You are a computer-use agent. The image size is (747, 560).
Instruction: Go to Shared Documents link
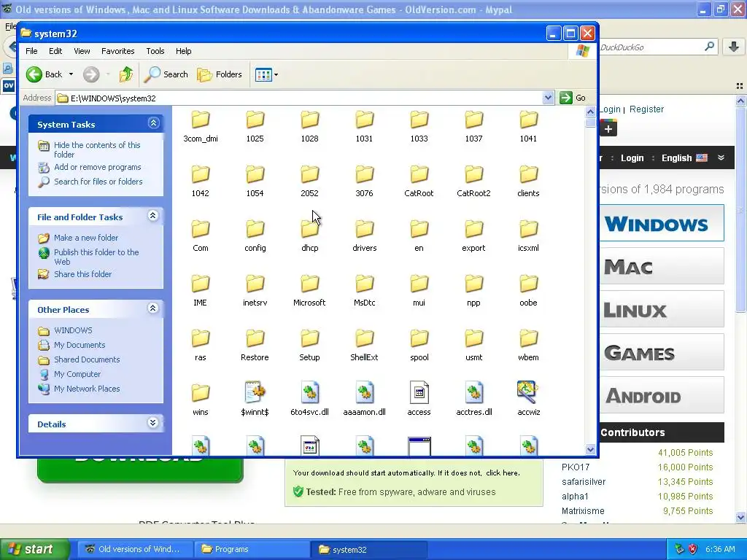click(x=87, y=359)
